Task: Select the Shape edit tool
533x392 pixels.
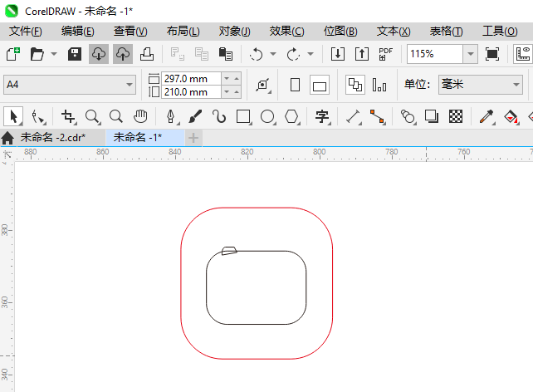Action: coord(37,116)
